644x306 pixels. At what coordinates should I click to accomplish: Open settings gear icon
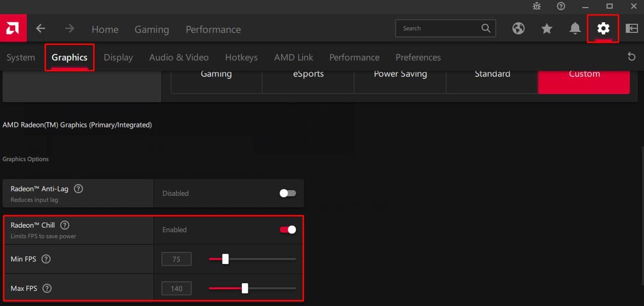[603, 28]
